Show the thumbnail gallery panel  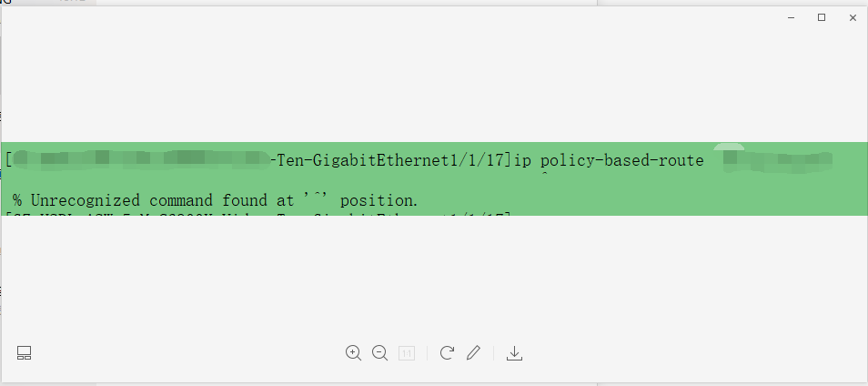point(25,353)
